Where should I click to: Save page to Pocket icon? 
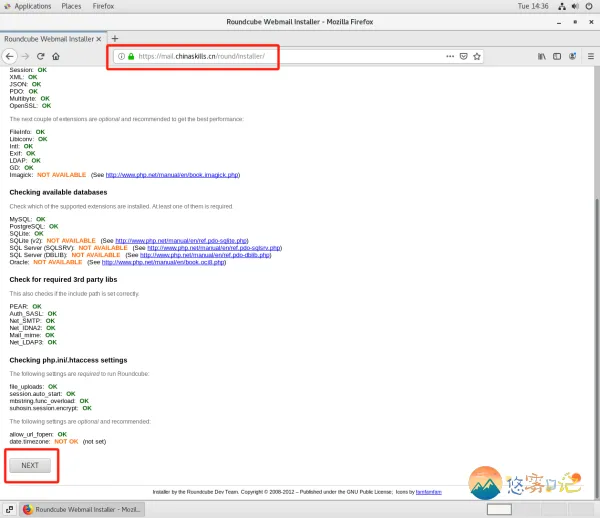tap(463, 56)
